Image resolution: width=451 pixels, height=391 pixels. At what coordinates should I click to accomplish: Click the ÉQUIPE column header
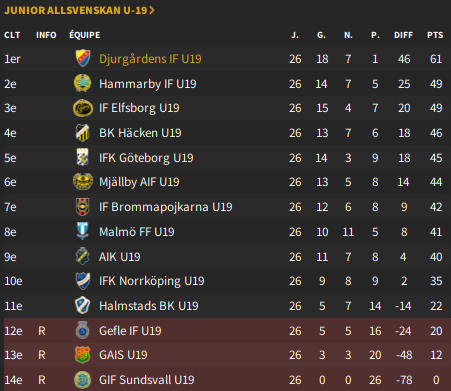[x=85, y=35]
